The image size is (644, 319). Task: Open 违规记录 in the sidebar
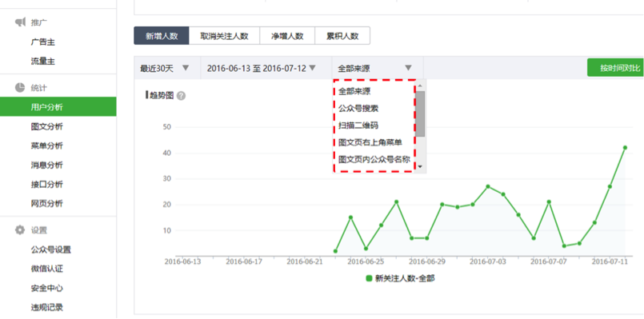point(47,307)
